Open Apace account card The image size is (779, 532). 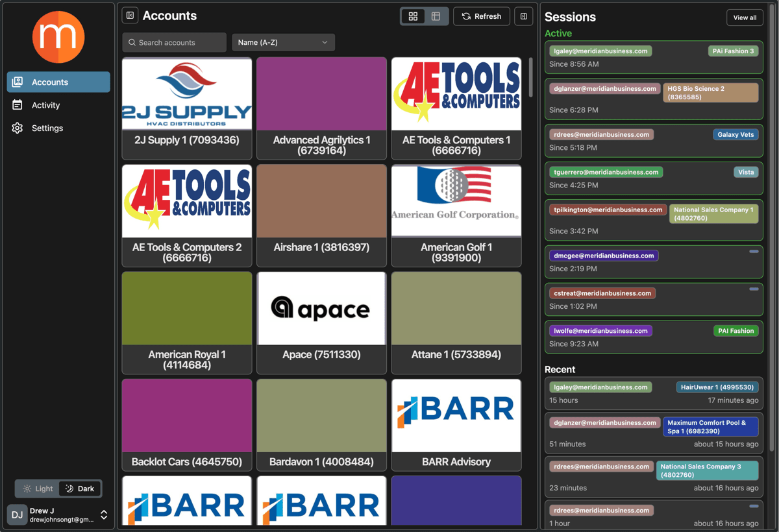click(x=322, y=323)
